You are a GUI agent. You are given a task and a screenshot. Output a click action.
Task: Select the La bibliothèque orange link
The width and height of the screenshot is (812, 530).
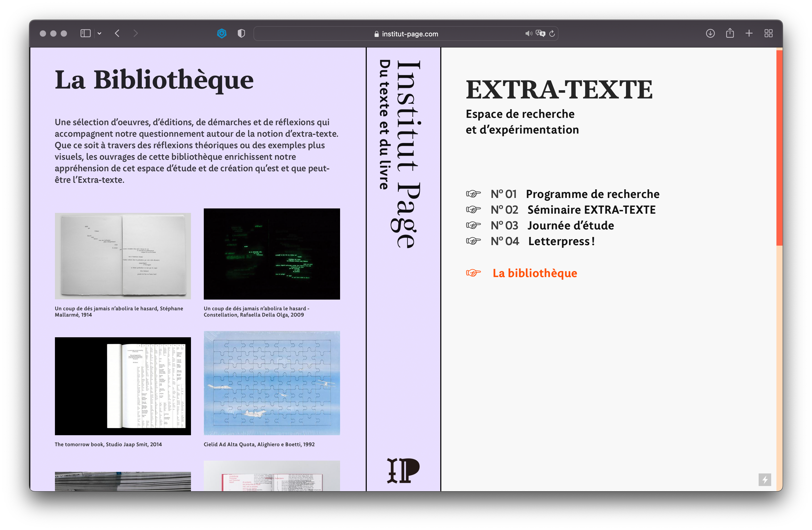(535, 273)
